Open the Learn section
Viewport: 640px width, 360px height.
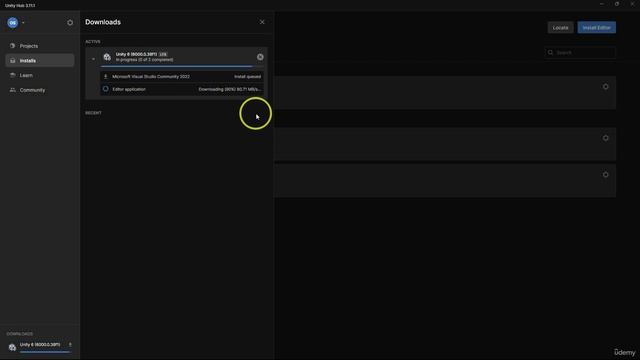40,75
